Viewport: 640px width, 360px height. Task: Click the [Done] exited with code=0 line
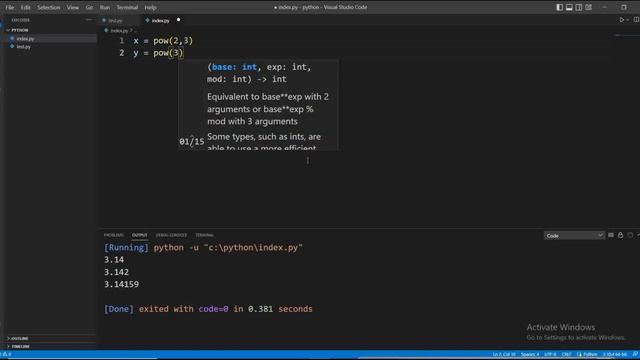click(x=208, y=309)
